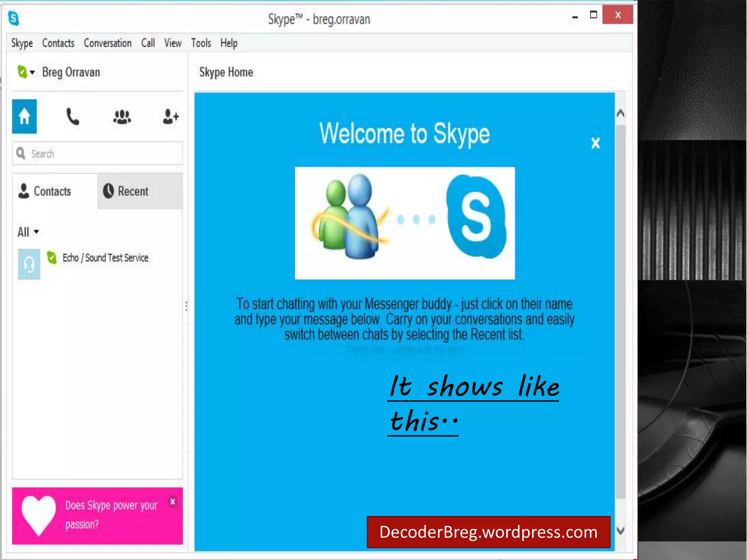Click the Skype Home heading

click(x=226, y=72)
